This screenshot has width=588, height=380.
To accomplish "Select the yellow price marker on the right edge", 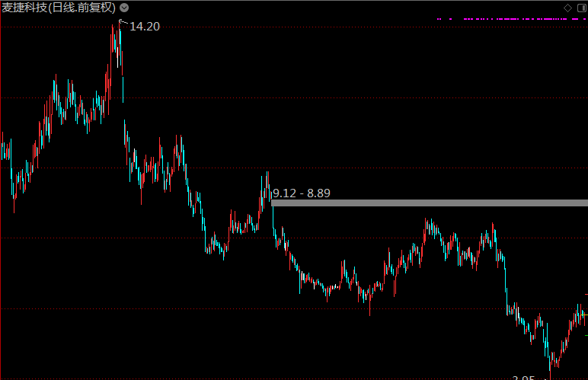I will point(585,314).
